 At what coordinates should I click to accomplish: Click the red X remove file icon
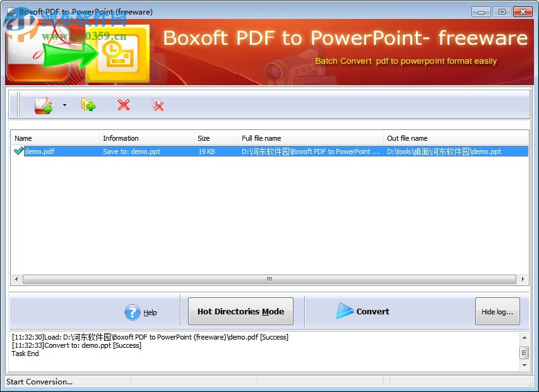tap(124, 105)
